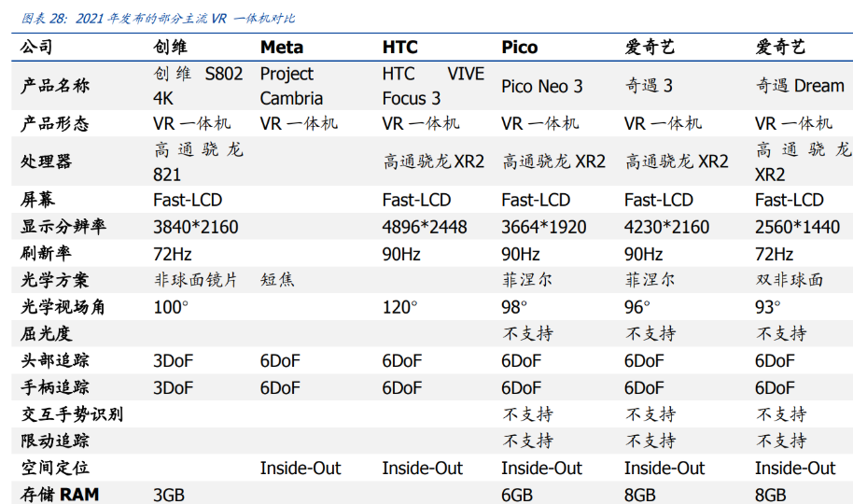Click the 100° field of view value

point(171,307)
